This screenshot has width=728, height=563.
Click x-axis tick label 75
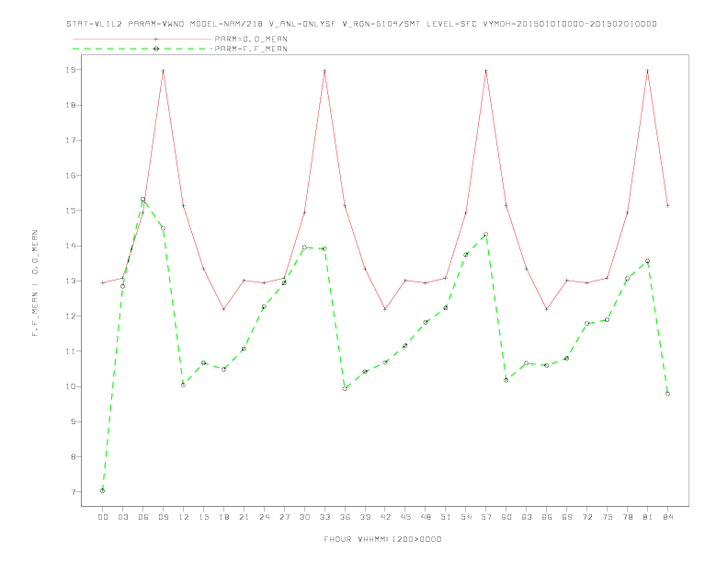point(608,517)
